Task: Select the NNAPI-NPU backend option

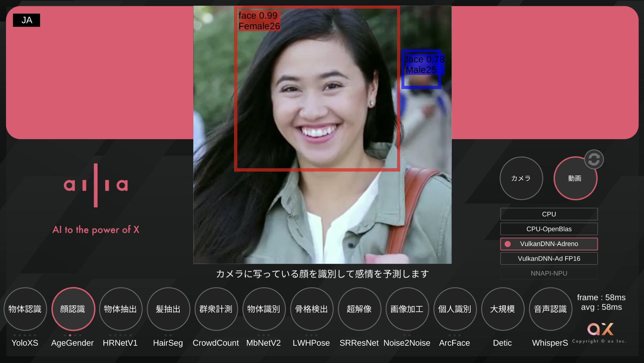Action: tap(549, 273)
